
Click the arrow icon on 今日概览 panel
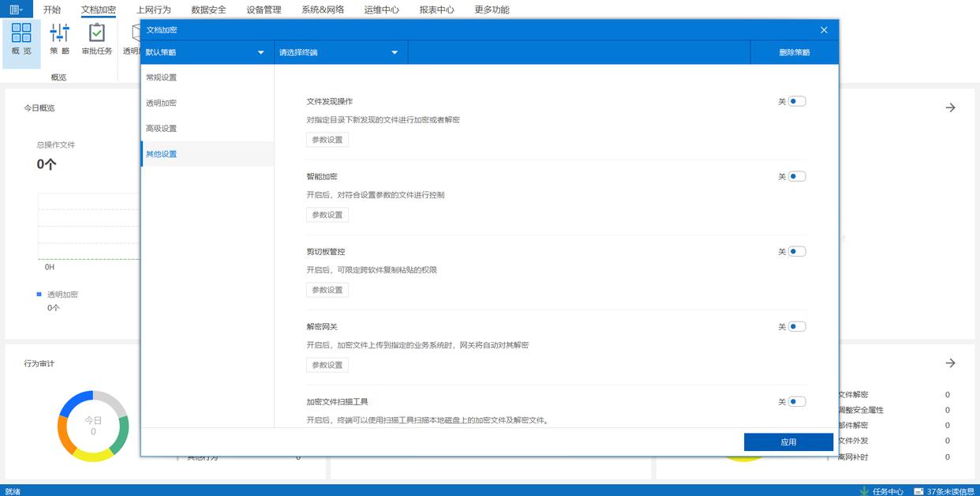pos(950,107)
